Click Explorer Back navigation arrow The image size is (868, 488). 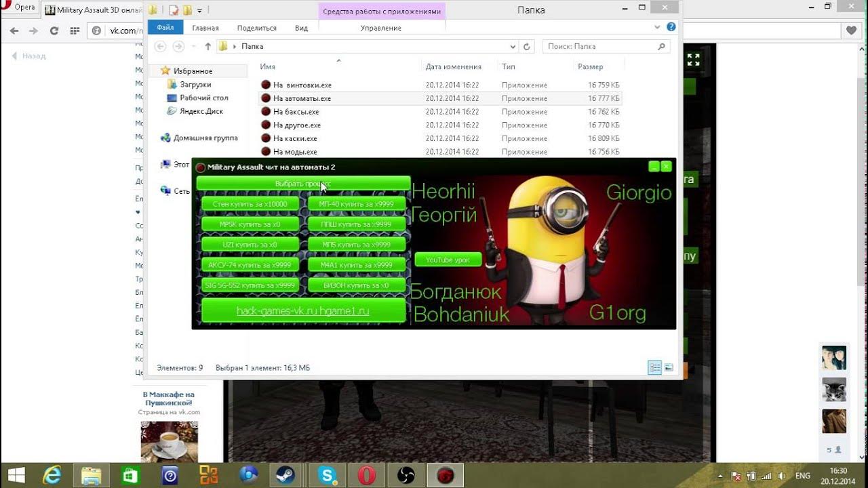pos(160,46)
